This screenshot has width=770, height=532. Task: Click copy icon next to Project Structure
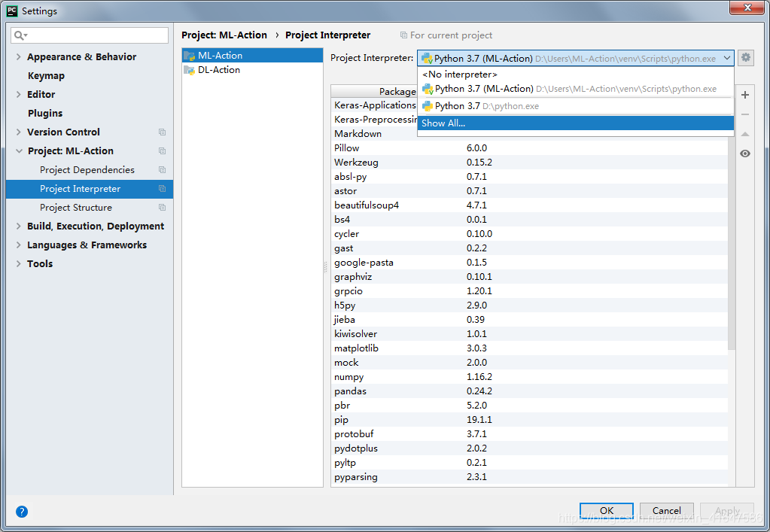point(162,208)
